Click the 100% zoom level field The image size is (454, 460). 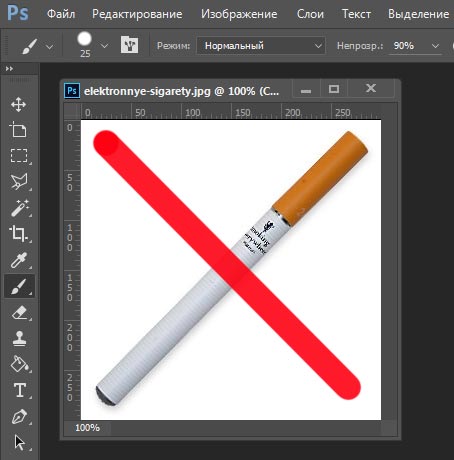(x=87, y=428)
